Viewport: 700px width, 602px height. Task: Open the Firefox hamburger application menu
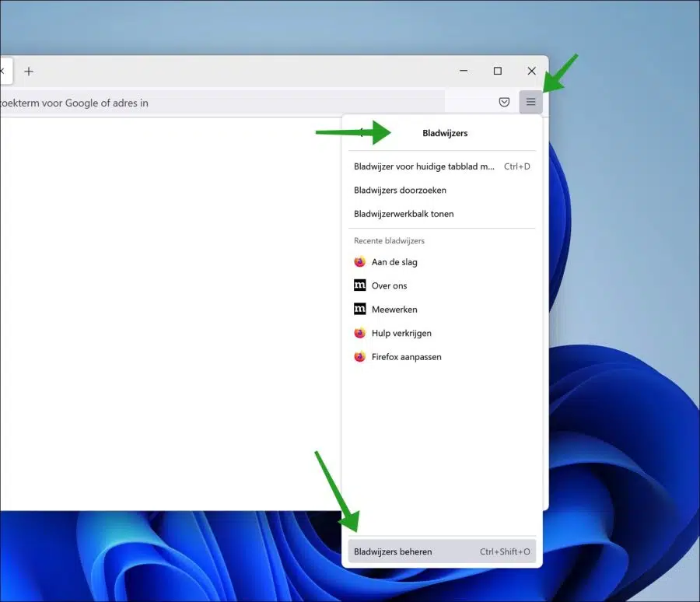(x=530, y=102)
